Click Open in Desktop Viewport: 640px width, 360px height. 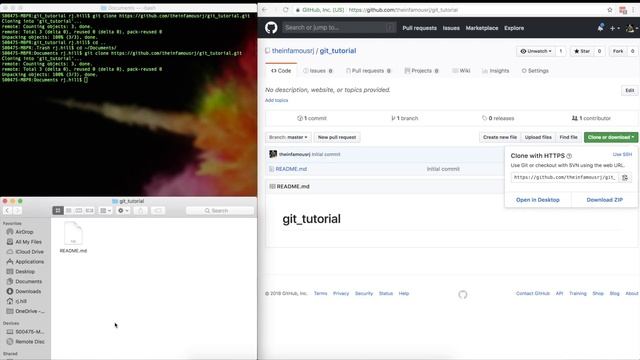pos(538,200)
